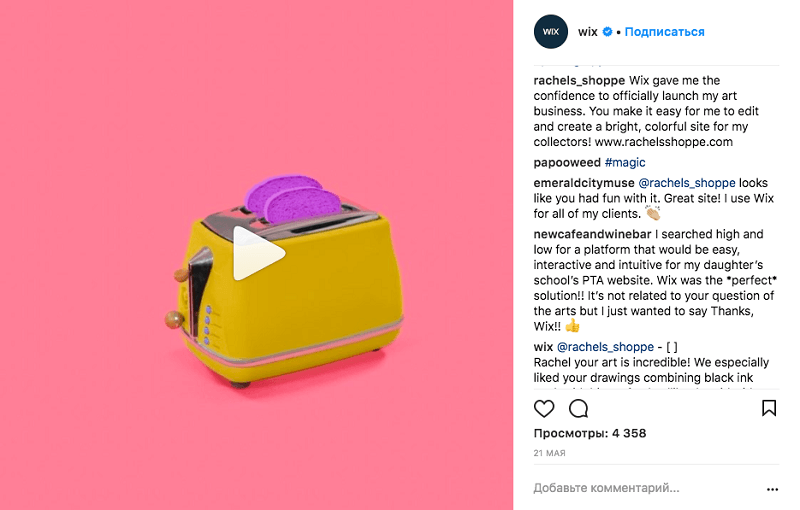This screenshot has width=800, height=510.
Task: Like the post with heart icon
Action: 544,409
